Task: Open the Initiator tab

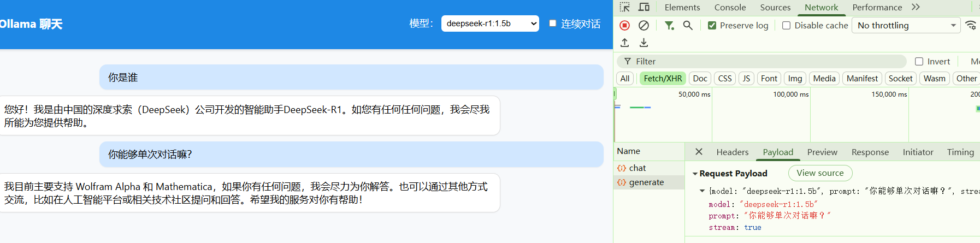Action: (918, 152)
